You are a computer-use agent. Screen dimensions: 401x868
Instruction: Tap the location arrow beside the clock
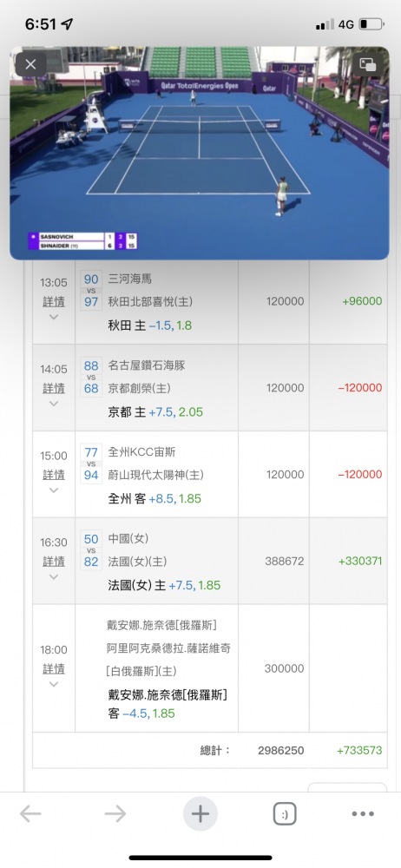67,24
